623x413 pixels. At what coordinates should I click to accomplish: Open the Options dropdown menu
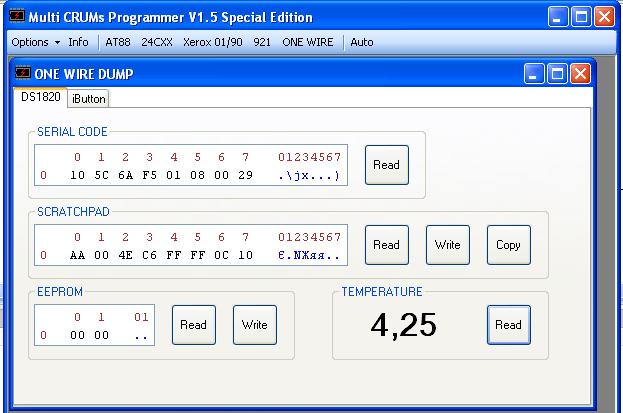pyautogui.click(x=35, y=42)
